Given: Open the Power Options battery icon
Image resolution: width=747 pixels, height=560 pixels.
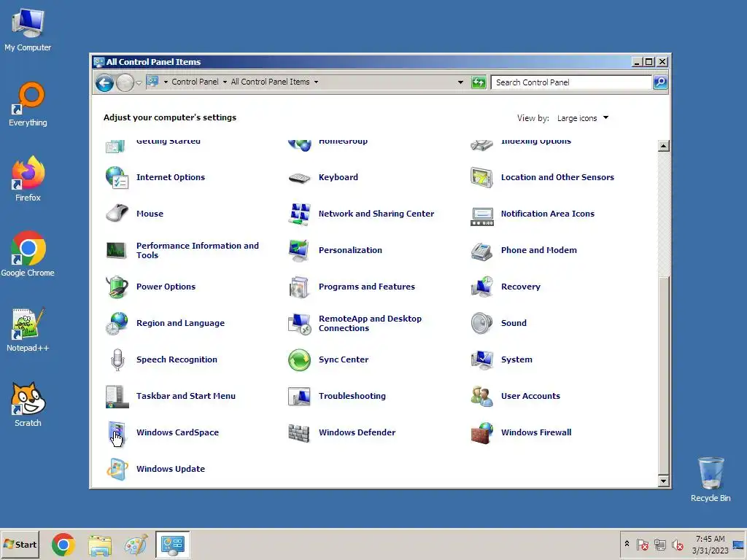Looking at the screenshot, I should pyautogui.click(x=117, y=287).
